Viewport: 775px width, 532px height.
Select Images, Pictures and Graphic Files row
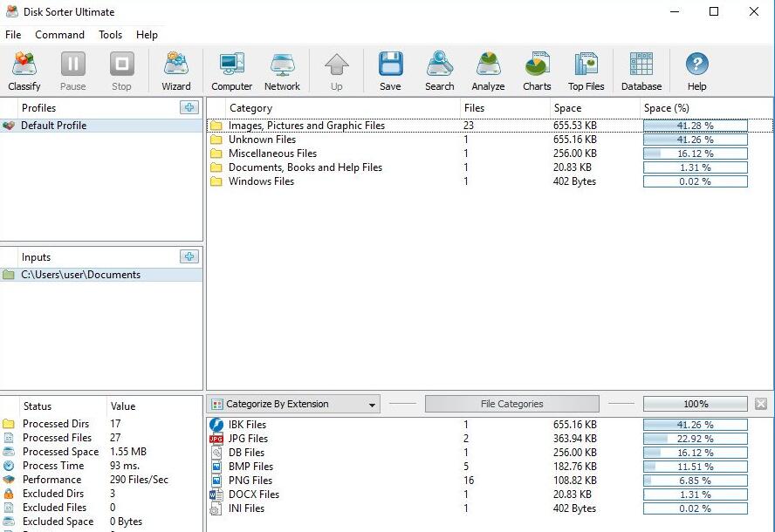tap(490, 126)
